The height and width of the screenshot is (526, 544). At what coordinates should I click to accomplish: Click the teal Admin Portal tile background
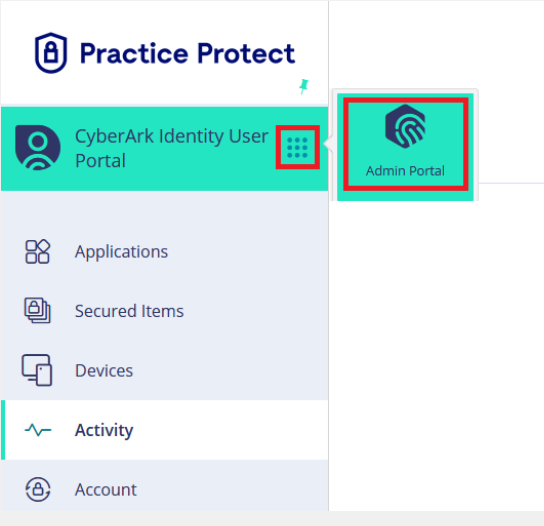[x=405, y=147]
